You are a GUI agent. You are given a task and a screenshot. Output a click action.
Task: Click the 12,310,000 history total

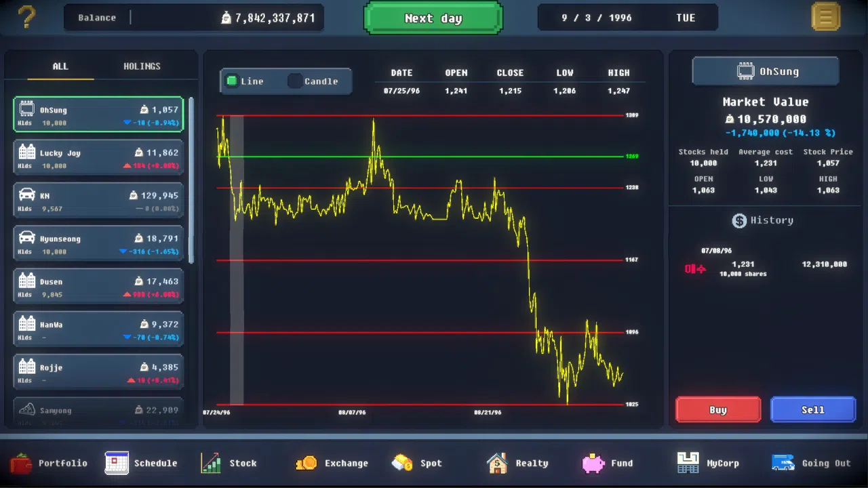pyautogui.click(x=825, y=264)
